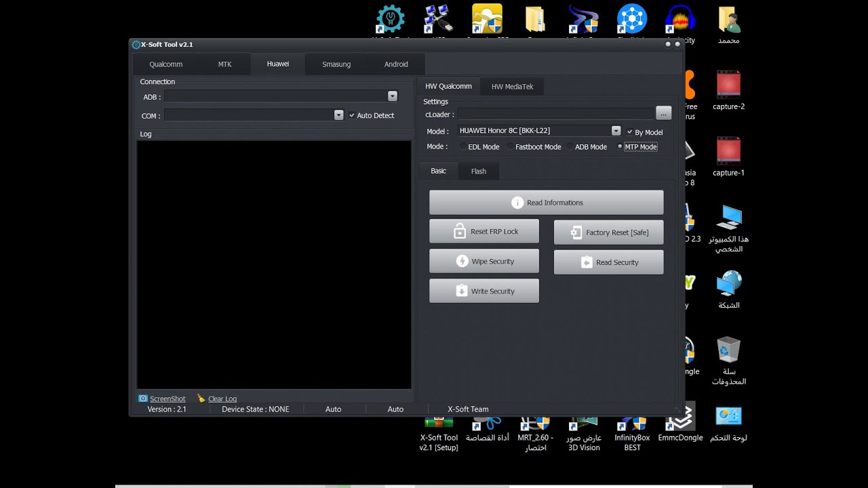The width and height of the screenshot is (868, 488).
Task: Click the Factory Reset [Safe] button
Action: click(609, 232)
